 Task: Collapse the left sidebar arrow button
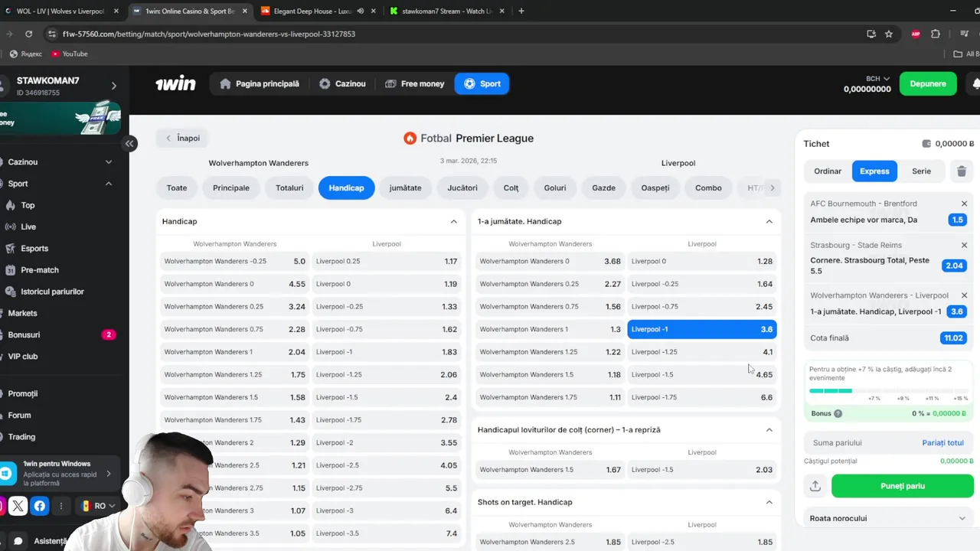129,143
